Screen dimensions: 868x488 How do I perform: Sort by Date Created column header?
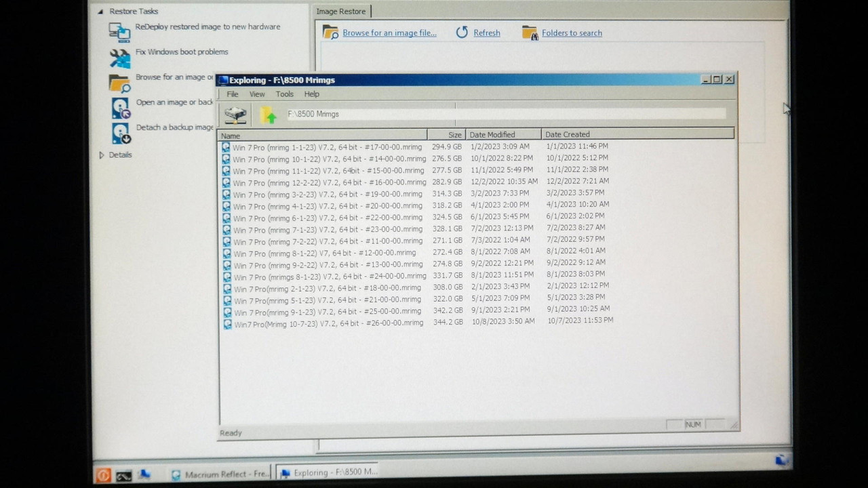pyautogui.click(x=637, y=134)
